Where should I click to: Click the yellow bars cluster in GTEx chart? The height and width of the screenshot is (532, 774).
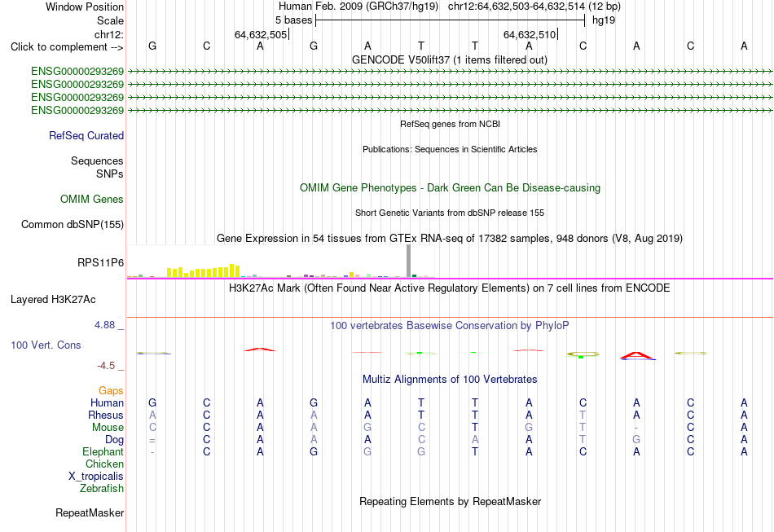point(204,271)
